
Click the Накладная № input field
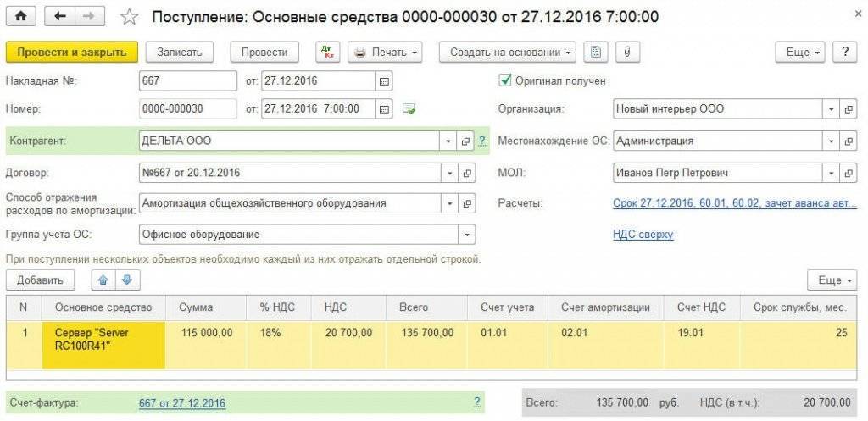click(x=187, y=81)
